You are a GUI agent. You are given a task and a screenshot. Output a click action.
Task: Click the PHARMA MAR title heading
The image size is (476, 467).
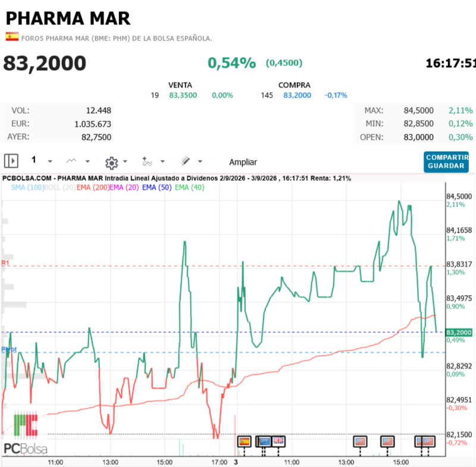(x=68, y=18)
